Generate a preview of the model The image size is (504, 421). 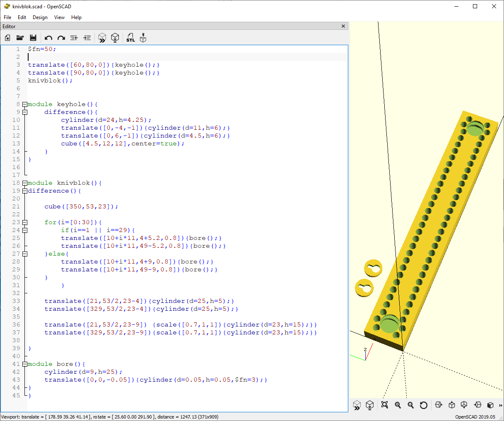102,38
